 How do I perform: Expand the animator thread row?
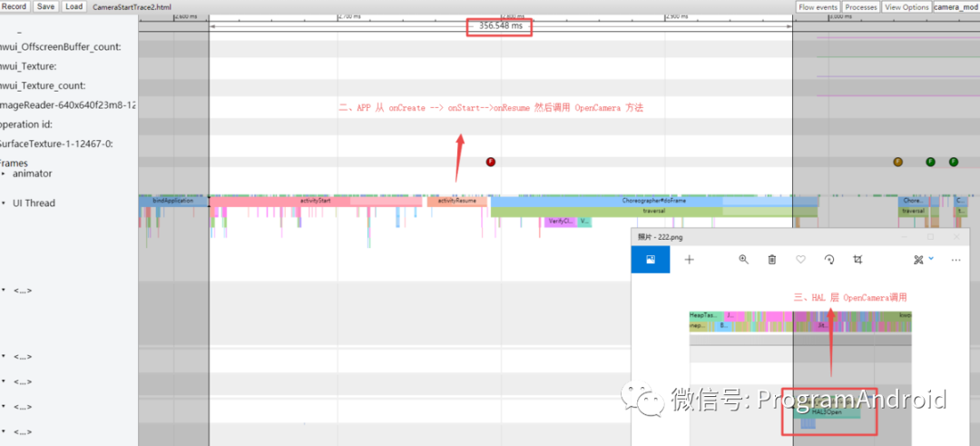click(x=4, y=173)
